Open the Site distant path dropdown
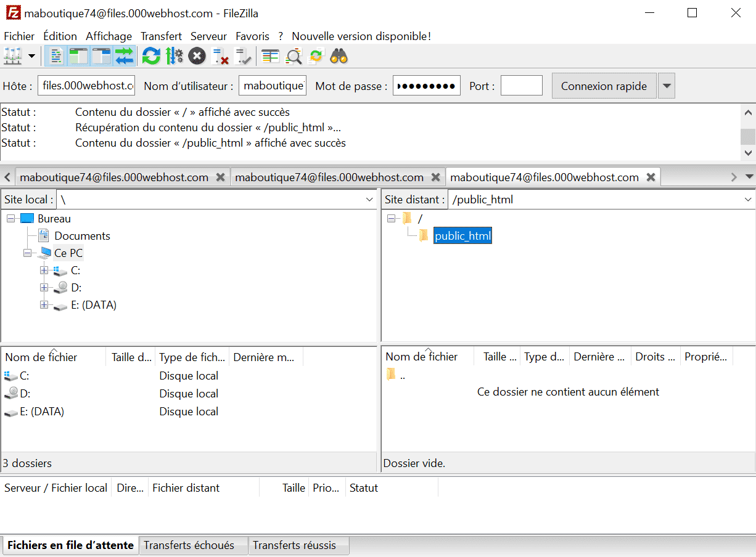 point(748,200)
